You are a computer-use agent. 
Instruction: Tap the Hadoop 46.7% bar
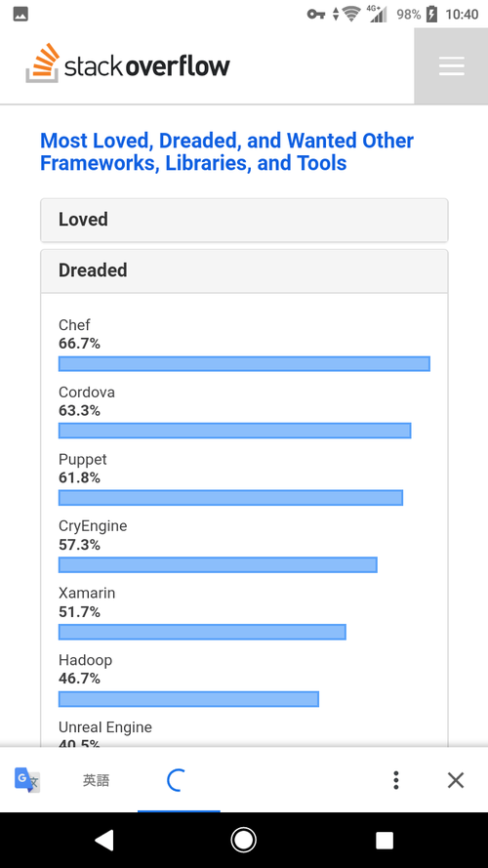(188, 699)
